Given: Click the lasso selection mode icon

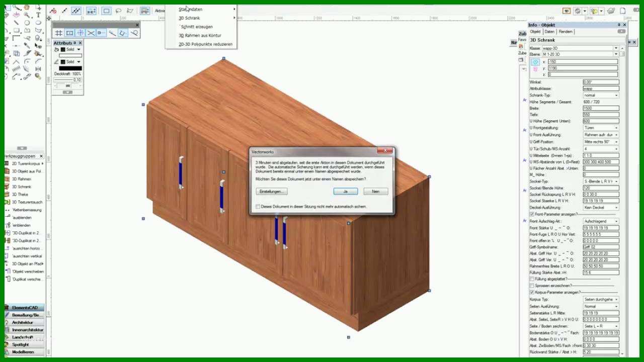Looking at the screenshot, I should click(118, 11).
